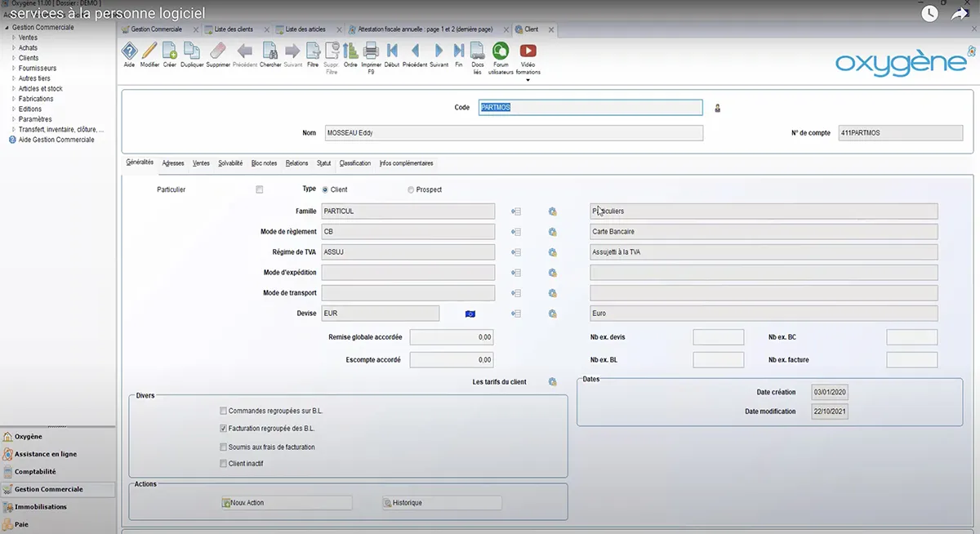980x534 pixels.
Task: Enable the Client inactif checkbox
Action: [x=224, y=464]
